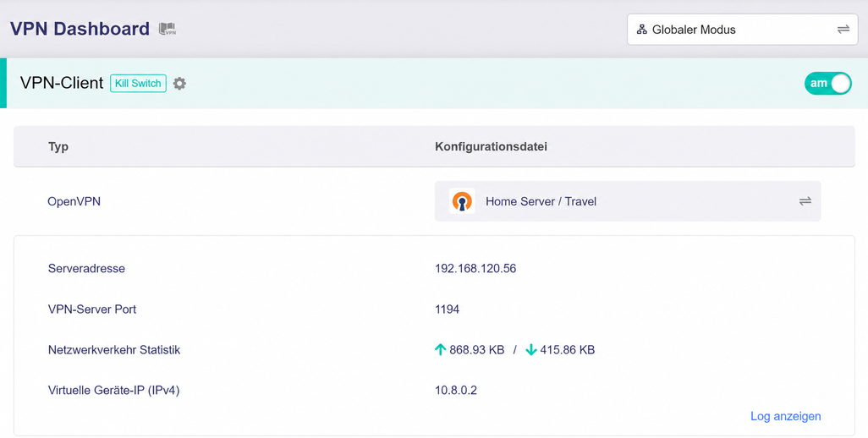Open the Globaler Modus dropdown
The height and width of the screenshot is (438, 868).
[742, 30]
